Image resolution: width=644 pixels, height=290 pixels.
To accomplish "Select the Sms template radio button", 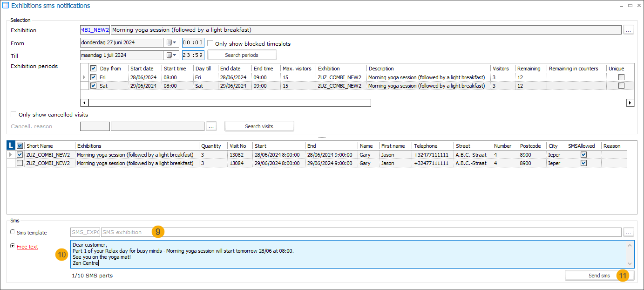I will (x=13, y=232).
